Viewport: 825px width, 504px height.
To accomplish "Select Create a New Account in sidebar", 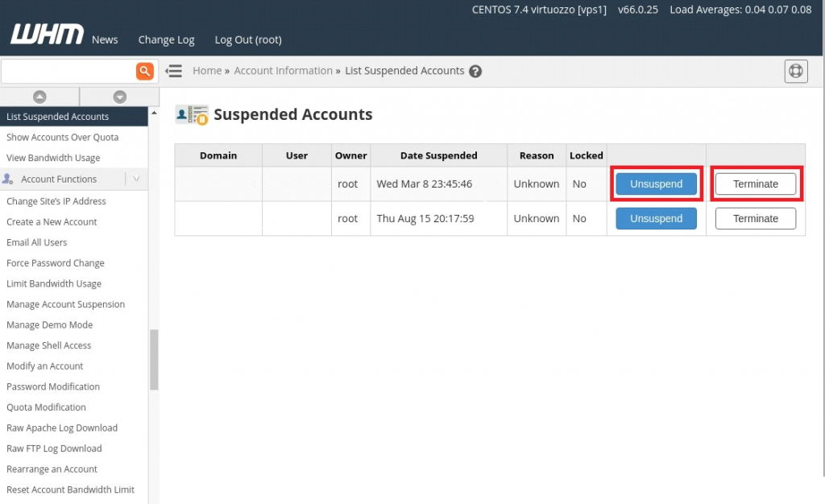I will (51, 221).
